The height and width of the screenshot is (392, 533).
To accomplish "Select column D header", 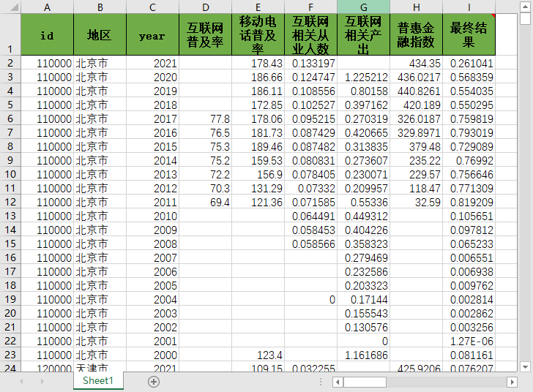I will point(205,7).
